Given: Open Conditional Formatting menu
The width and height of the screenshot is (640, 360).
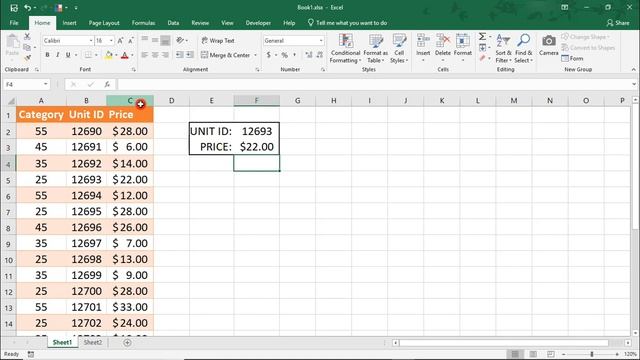Looking at the screenshot, I should point(345,49).
